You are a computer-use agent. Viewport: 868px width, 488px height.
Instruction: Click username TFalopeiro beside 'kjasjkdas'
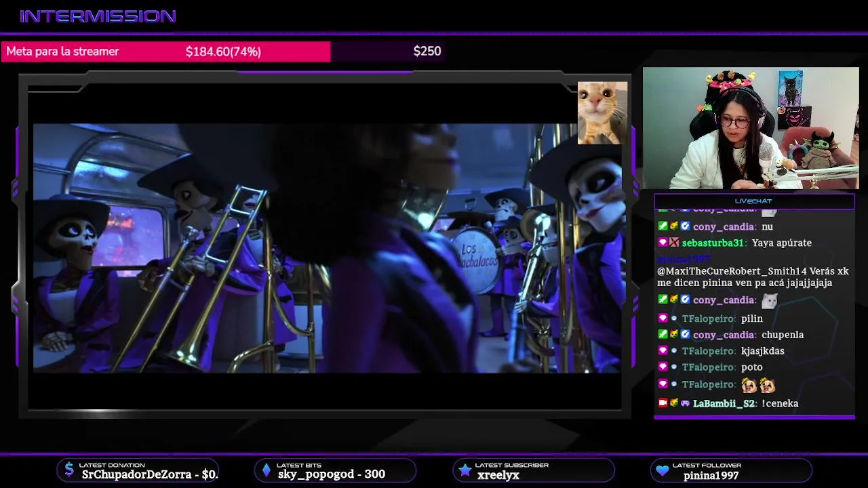coord(709,351)
